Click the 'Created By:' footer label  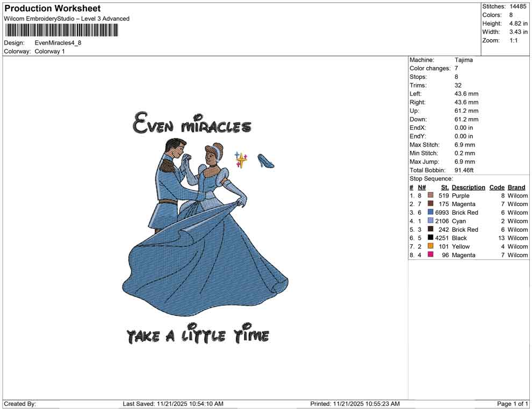pos(20,404)
